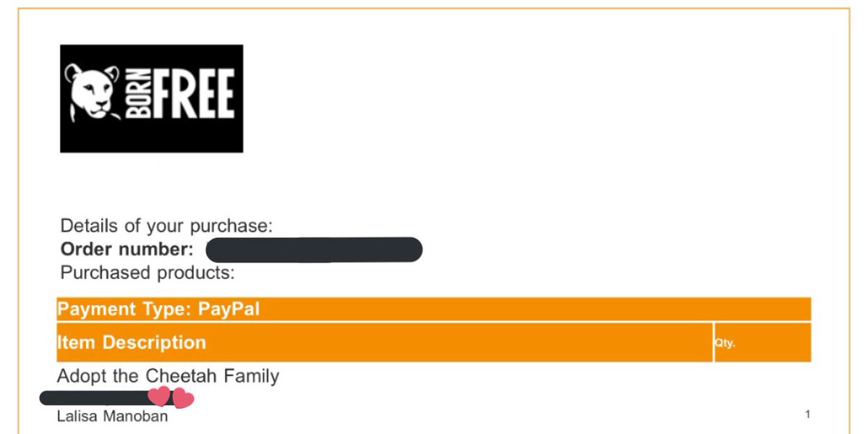Click the first pink heart sticker
The height and width of the screenshot is (434, 868).
[x=159, y=396]
